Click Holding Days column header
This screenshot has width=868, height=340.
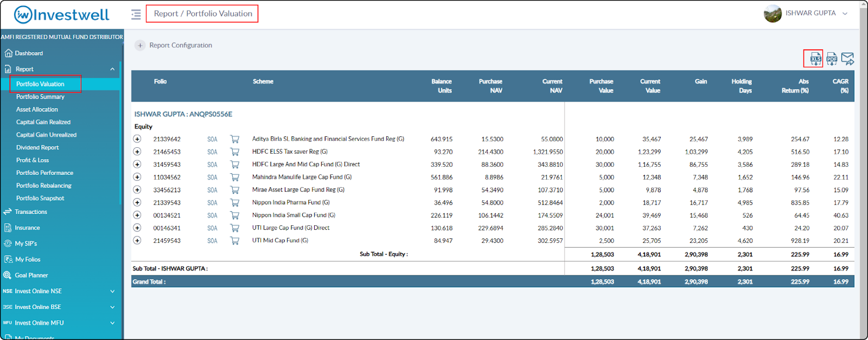coord(742,86)
